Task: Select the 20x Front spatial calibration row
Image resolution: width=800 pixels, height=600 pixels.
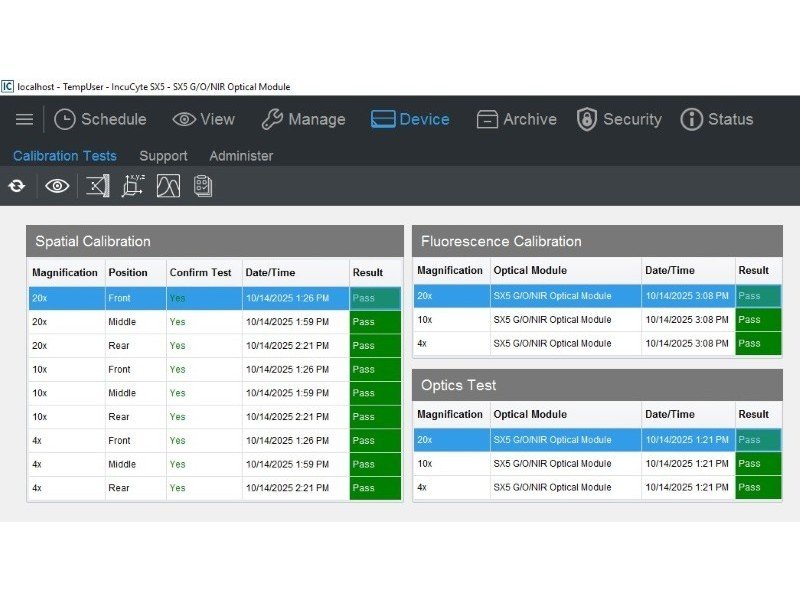Action: click(214, 298)
